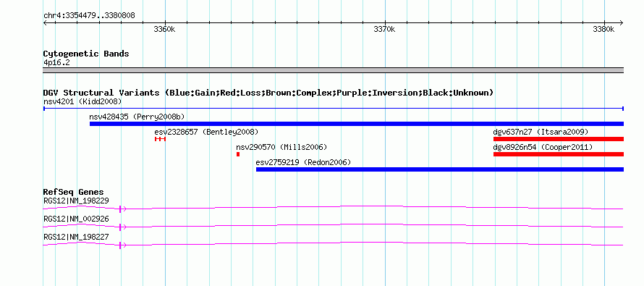Click the left arrowhead of the ruler
This screenshot has height=286, width=644.
point(46,23)
